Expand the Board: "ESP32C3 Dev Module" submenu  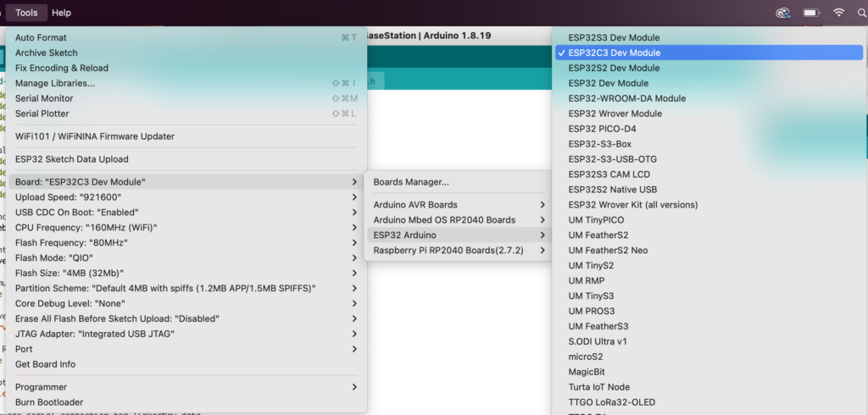[186, 181]
